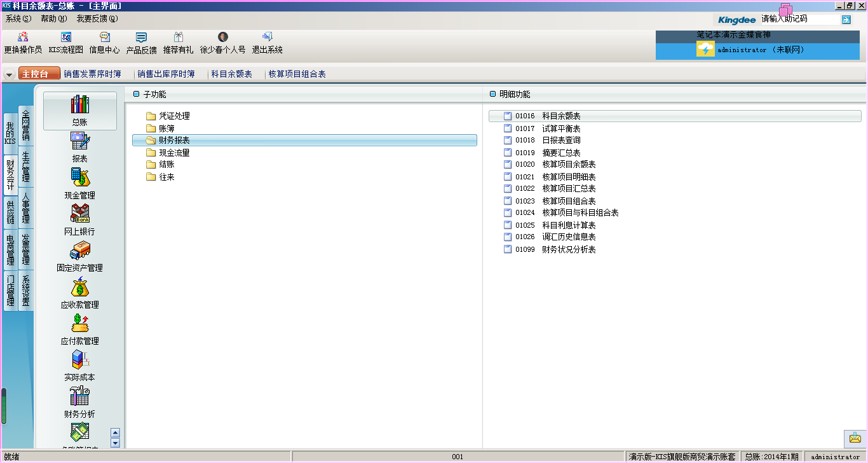Click the 请输入助记码 input field

pyautogui.click(x=799, y=19)
